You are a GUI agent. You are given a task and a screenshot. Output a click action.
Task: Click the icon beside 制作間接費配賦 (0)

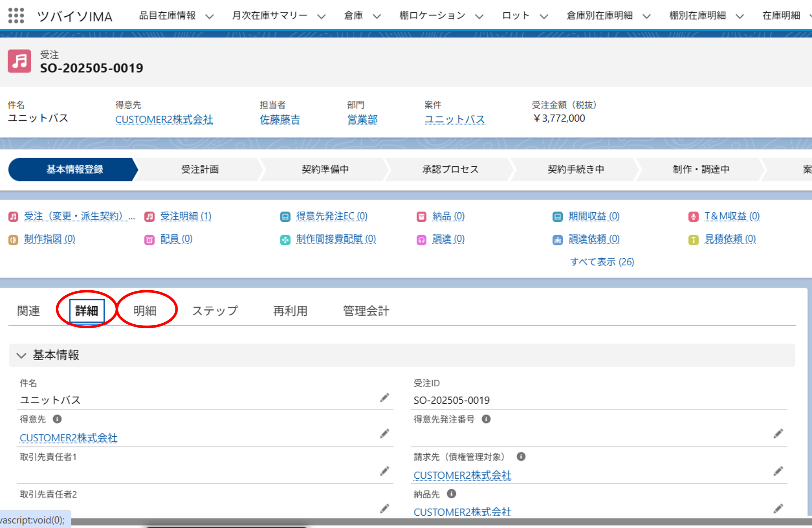tap(285, 240)
